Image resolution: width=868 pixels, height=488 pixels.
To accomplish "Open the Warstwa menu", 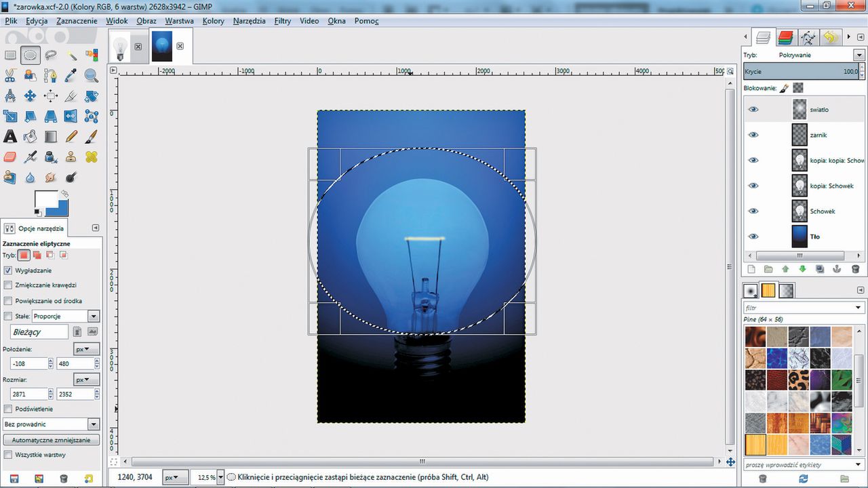I will [x=179, y=21].
